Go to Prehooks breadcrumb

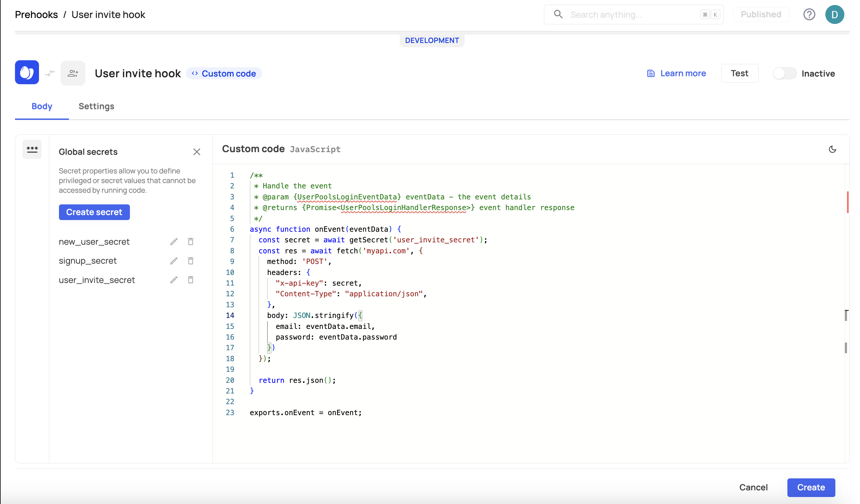pos(37,15)
